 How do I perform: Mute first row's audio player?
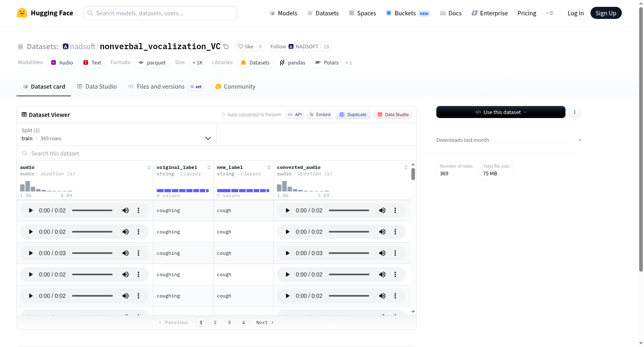point(126,210)
